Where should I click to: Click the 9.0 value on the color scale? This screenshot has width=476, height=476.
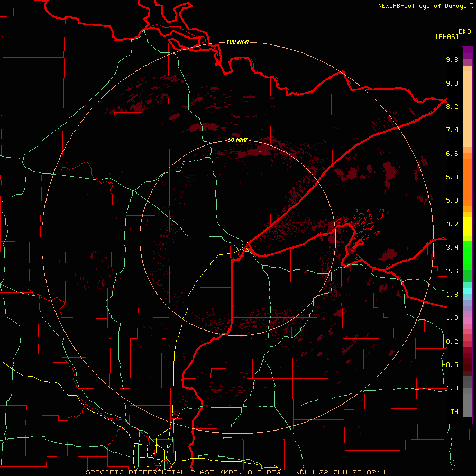point(452,83)
